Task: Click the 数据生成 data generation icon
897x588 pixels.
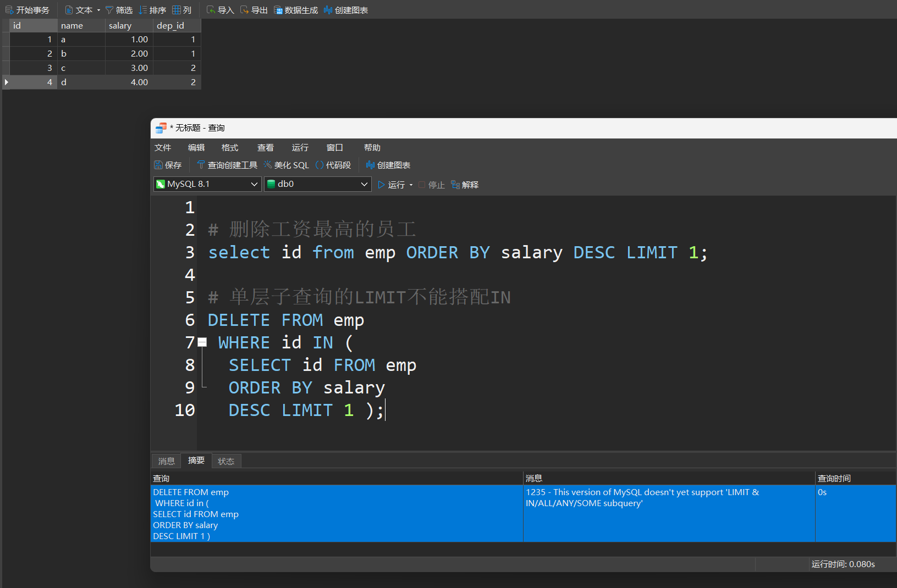Action: (x=278, y=10)
